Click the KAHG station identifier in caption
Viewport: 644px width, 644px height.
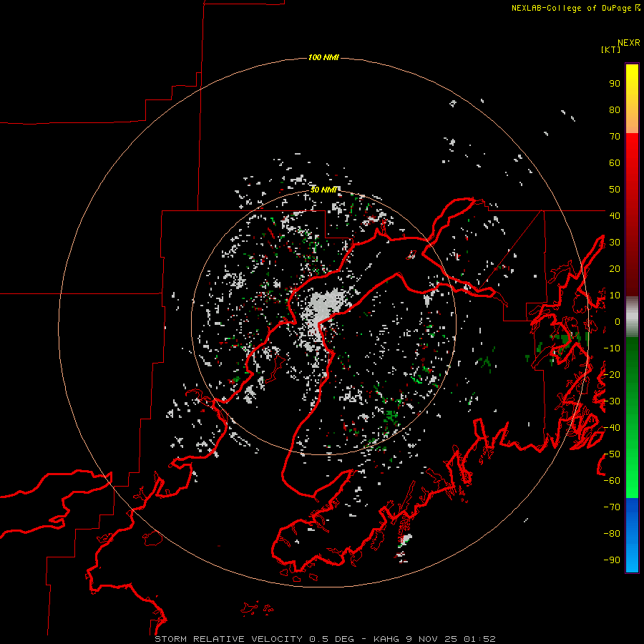(x=386, y=639)
